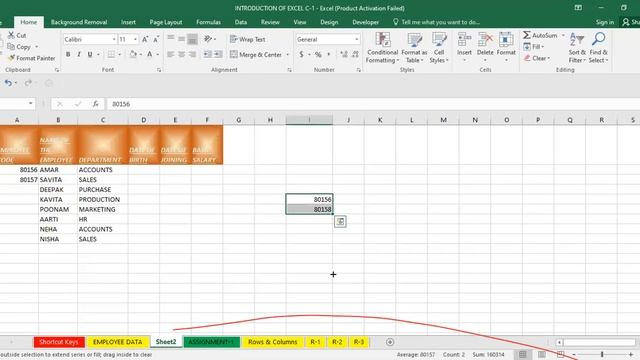
Task: Click the Borders icon
Action: pos(111,54)
